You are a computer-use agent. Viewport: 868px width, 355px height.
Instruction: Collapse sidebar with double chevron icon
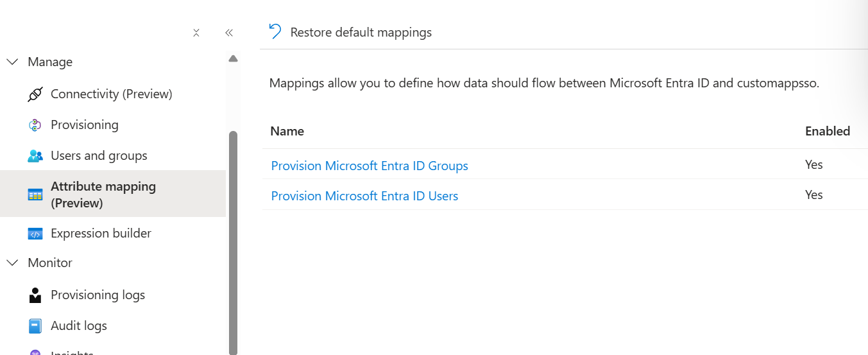[229, 33]
